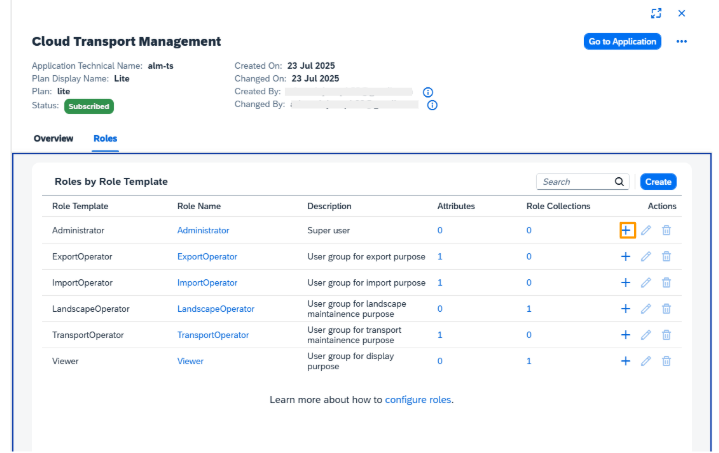Select the Roles tab

(x=105, y=138)
